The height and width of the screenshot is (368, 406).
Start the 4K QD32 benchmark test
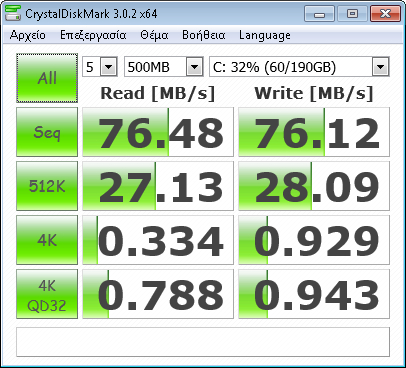click(47, 294)
